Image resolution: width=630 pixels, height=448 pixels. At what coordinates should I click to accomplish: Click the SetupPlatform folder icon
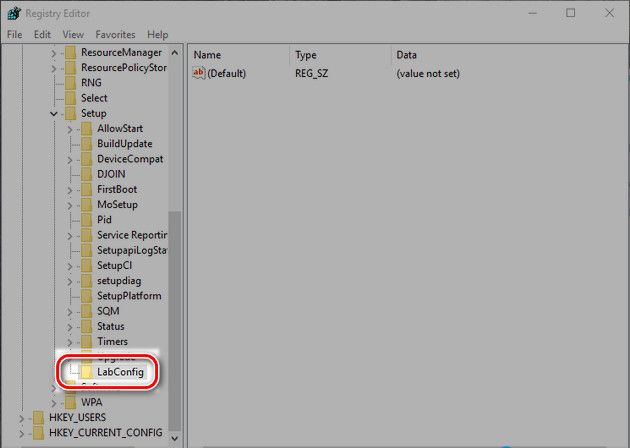[87, 296]
